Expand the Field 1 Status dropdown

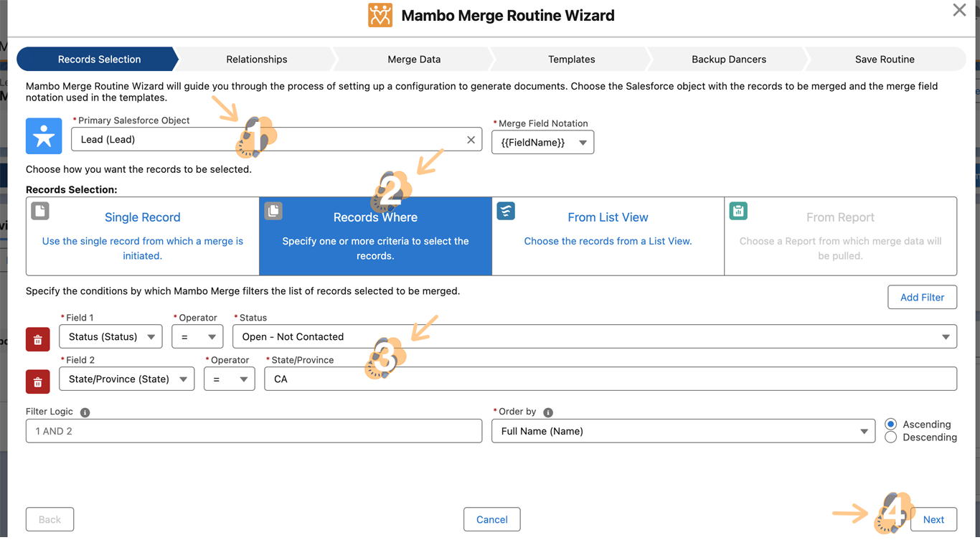click(111, 337)
